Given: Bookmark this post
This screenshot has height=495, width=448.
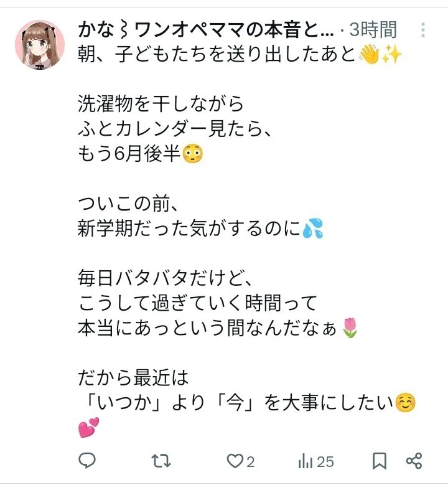Looking at the screenshot, I should click(x=380, y=461).
